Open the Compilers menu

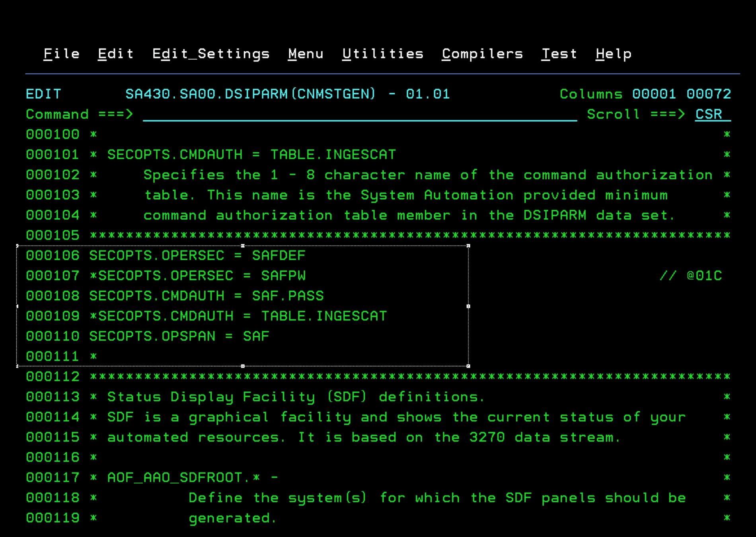(x=482, y=54)
